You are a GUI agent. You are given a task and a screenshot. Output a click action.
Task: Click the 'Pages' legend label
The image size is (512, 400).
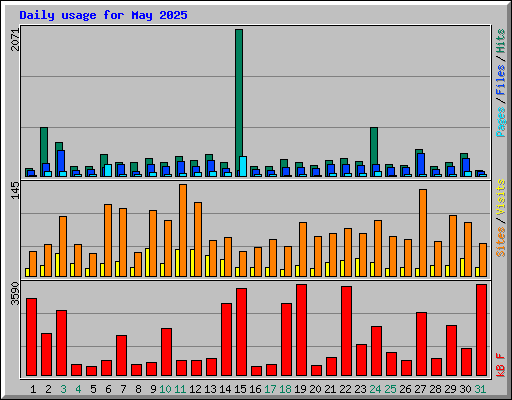(x=500, y=122)
